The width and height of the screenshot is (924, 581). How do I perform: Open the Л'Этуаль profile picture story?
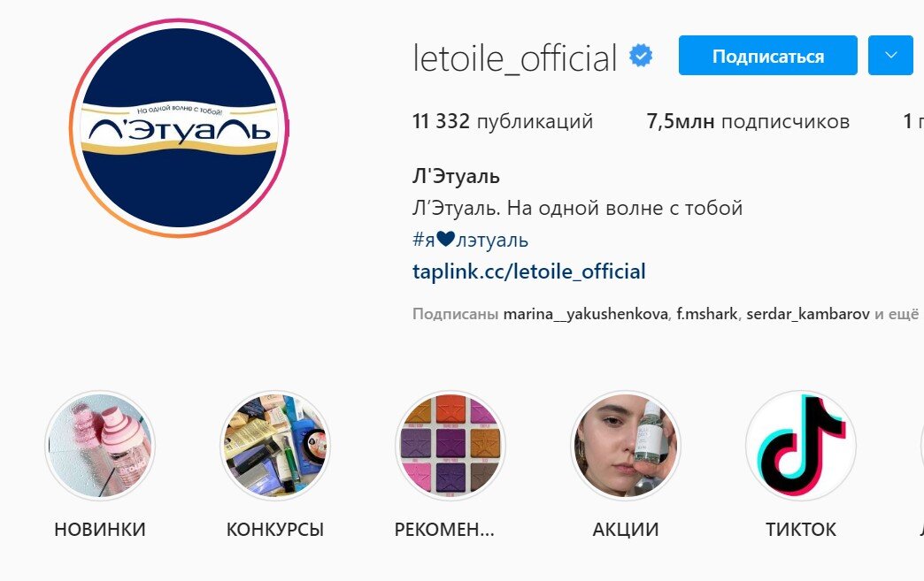(x=179, y=127)
